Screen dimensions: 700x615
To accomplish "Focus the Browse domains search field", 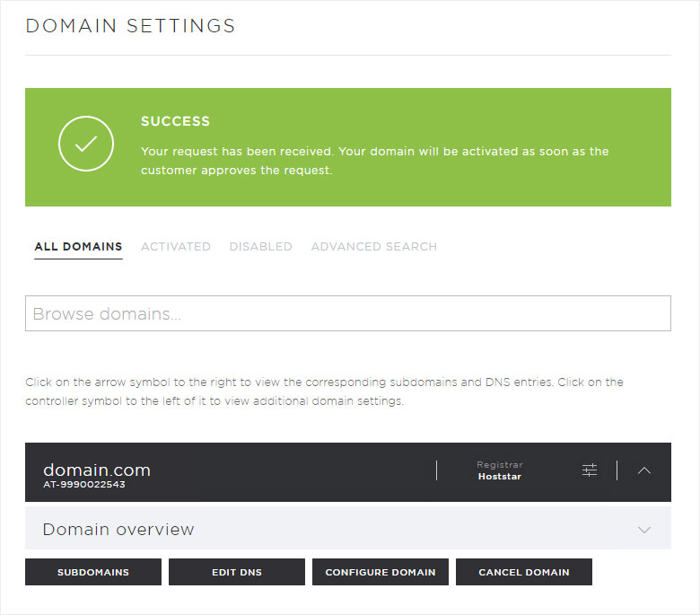I will pyautogui.click(x=348, y=313).
